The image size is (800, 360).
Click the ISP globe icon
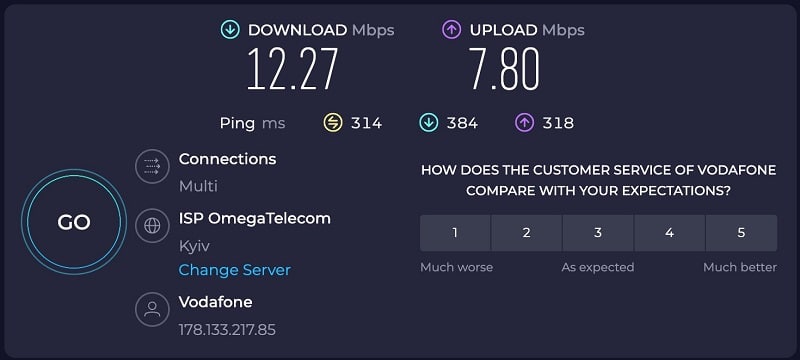pyautogui.click(x=152, y=225)
